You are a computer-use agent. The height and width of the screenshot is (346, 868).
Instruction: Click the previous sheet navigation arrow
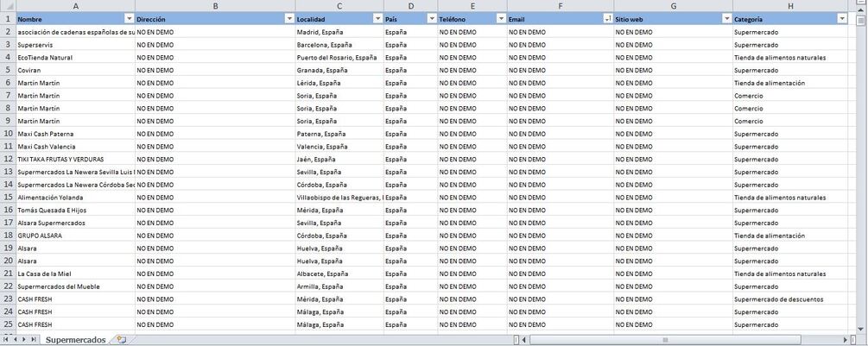15,339
